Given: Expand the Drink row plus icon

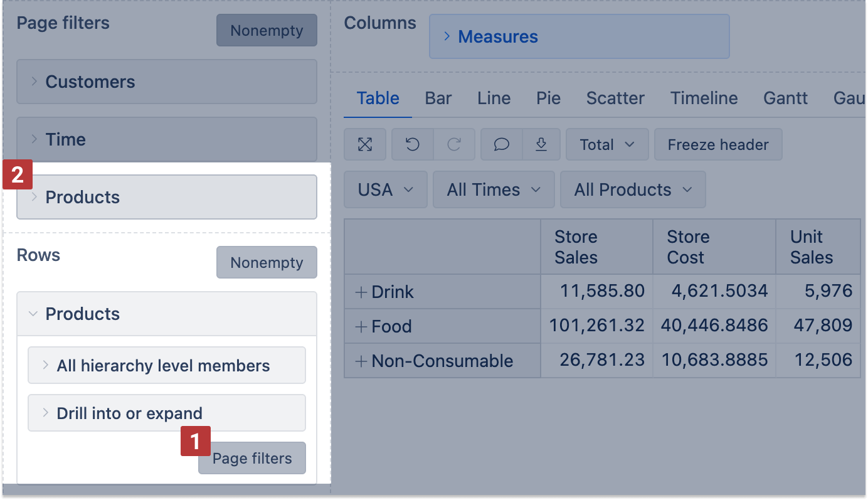Looking at the screenshot, I should pos(361,292).
